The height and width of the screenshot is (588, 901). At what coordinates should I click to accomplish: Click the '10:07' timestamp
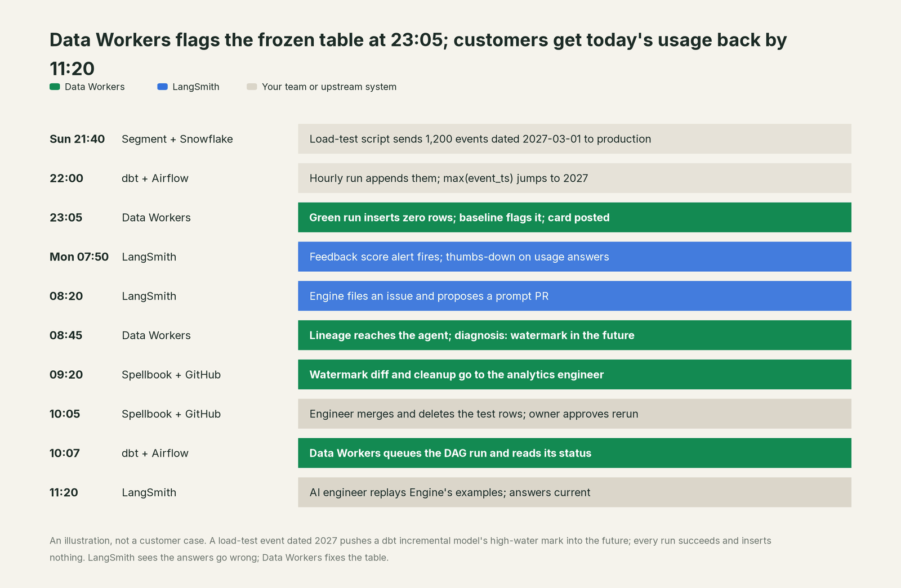[65, 453]
